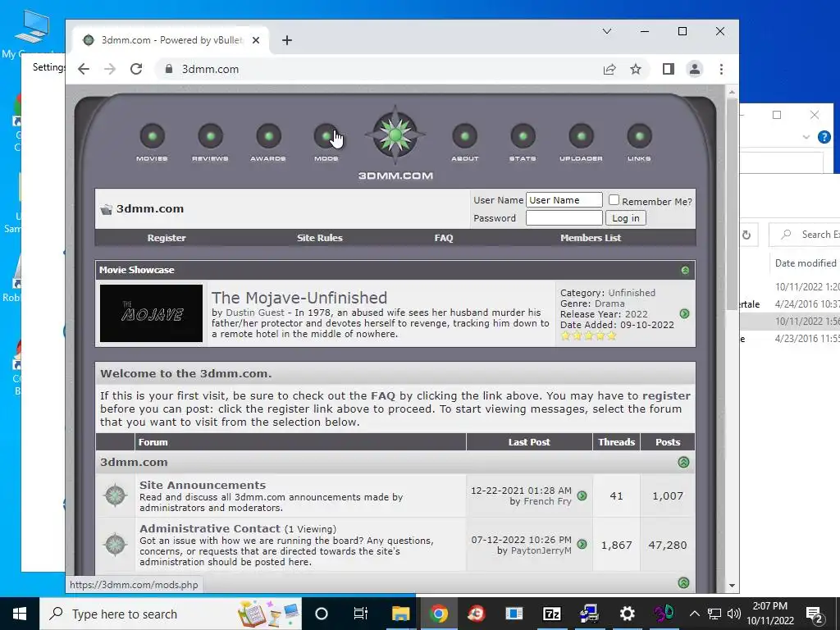Open File Explorer from taskbar
Image resolution: width=840 pixels, height=630 pixels.
400,614
